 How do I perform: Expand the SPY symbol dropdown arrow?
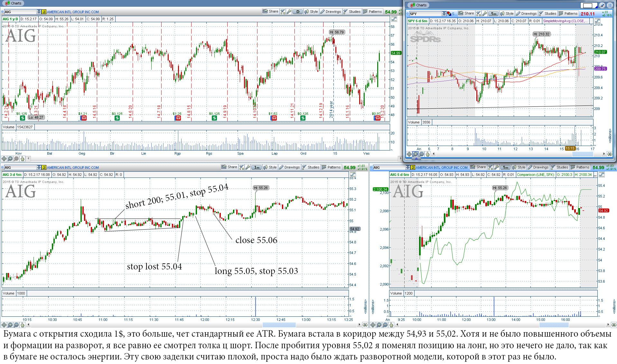click(x=444, y=14)
